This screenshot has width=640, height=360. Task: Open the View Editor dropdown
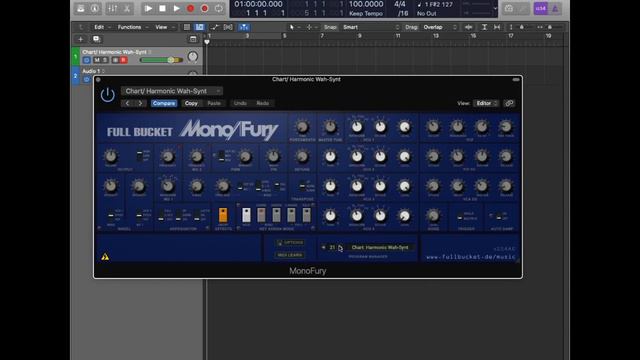486,103
